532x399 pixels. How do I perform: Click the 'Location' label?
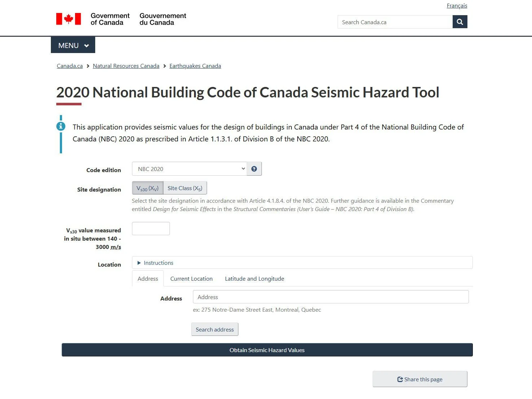pyautogui.click(x=109, y=264)
